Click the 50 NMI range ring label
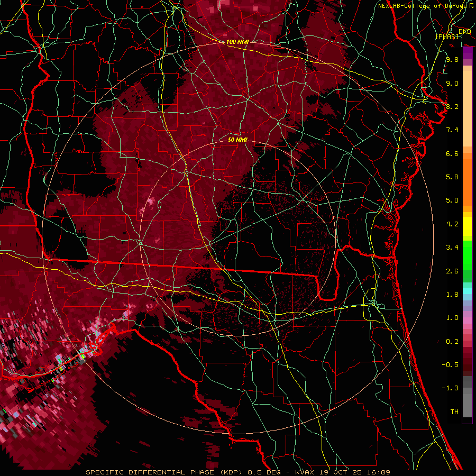 point(237,140)
